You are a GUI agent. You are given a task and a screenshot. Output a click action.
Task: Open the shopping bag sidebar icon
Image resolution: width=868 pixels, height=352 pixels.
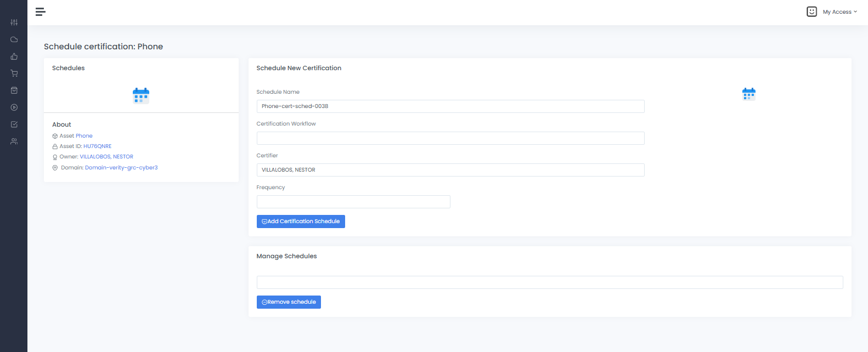tap(14, 90)
